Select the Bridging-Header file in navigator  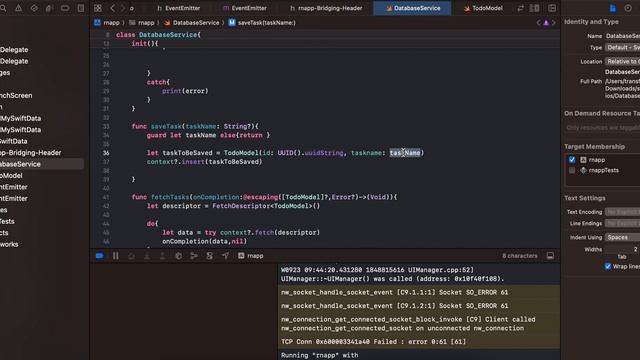pos(31,153)
